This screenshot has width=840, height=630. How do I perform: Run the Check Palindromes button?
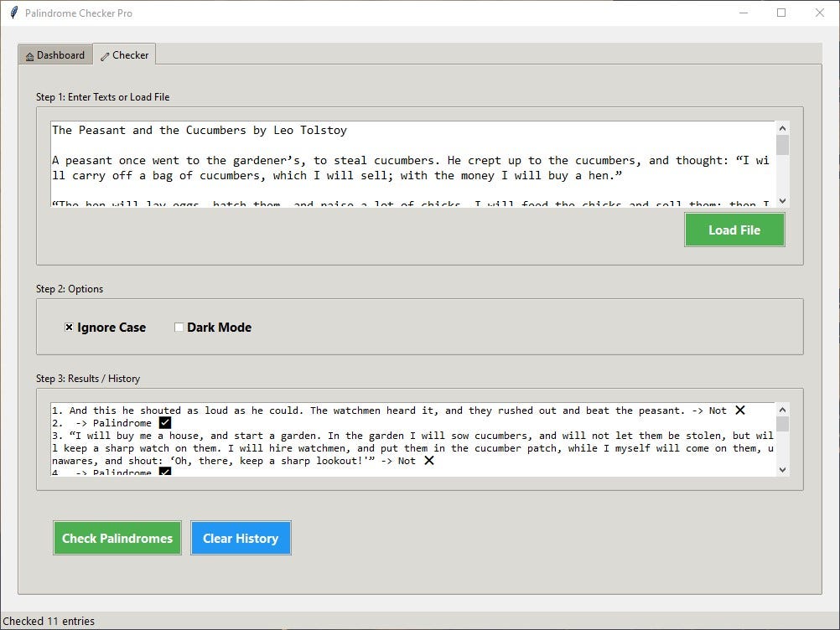[x=117, y=538]
